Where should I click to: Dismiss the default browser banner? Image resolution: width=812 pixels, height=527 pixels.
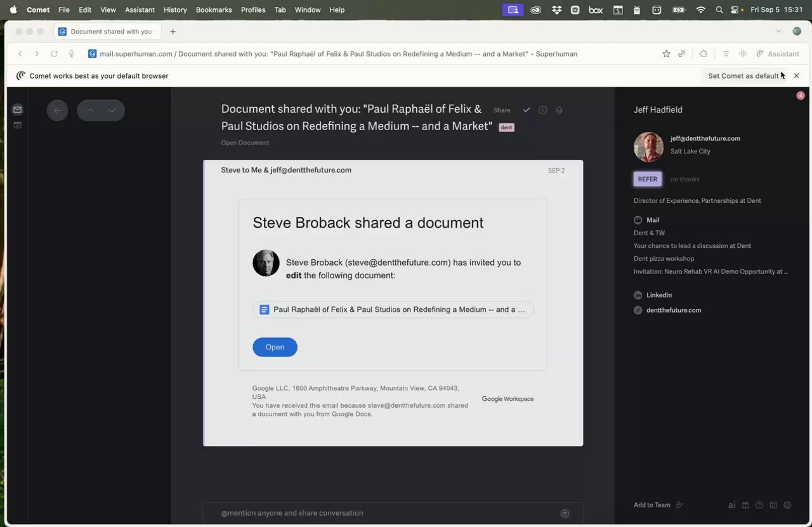point(796,75)
